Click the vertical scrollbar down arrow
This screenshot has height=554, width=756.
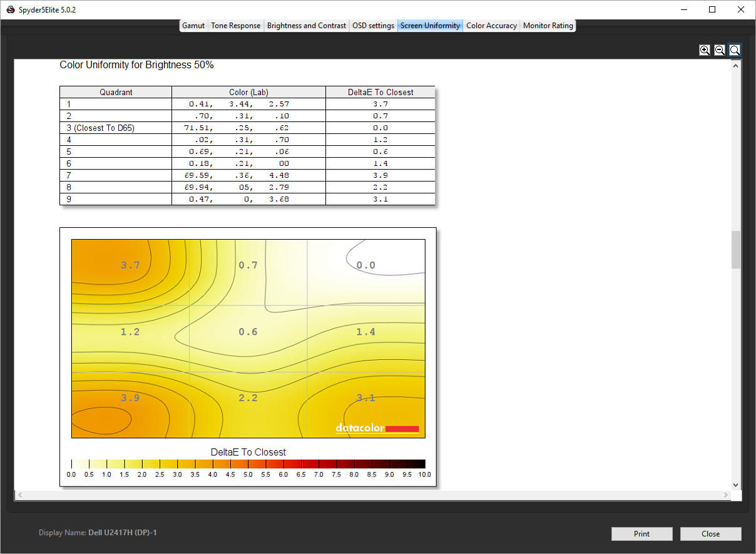pos(735,485)
